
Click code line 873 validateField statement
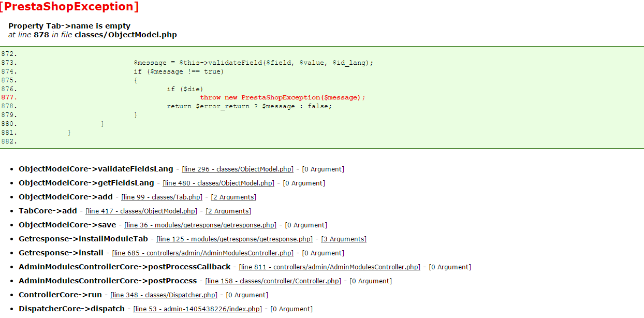(x=254, y=63)
